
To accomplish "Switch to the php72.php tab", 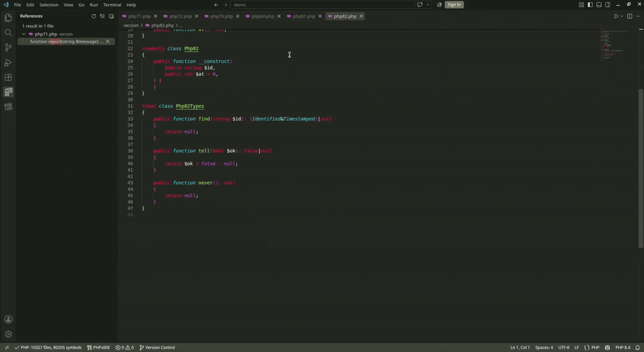I will pos(180,16).
